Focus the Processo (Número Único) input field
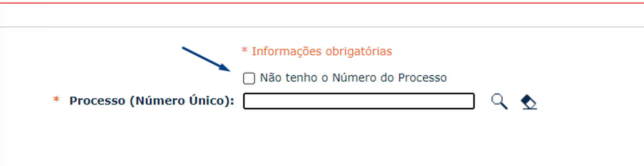 coord(359,101)
